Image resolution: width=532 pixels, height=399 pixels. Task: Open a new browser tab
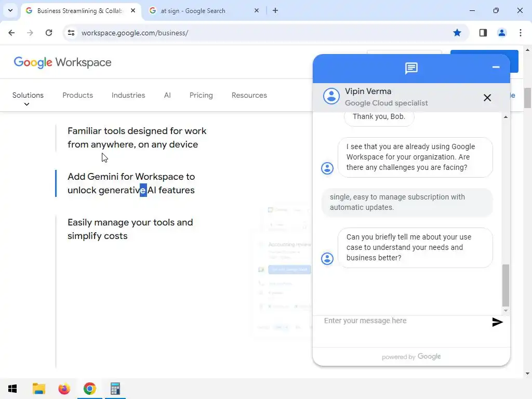coord(275,10)
